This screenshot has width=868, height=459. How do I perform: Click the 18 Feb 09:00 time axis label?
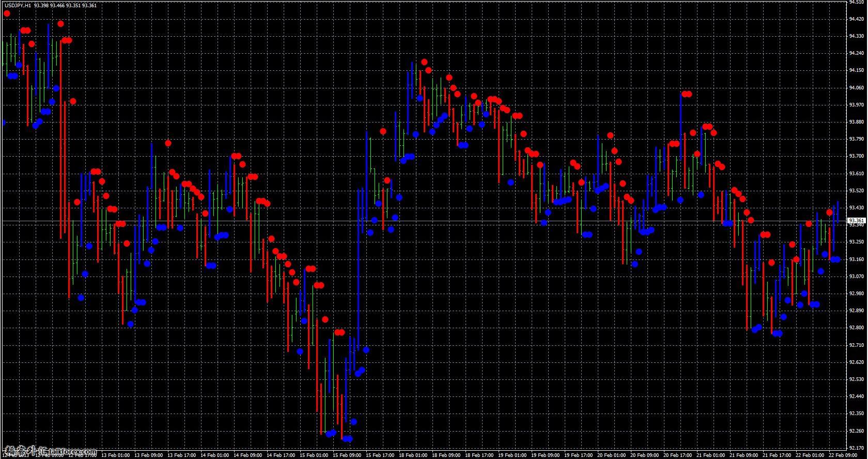446,455
